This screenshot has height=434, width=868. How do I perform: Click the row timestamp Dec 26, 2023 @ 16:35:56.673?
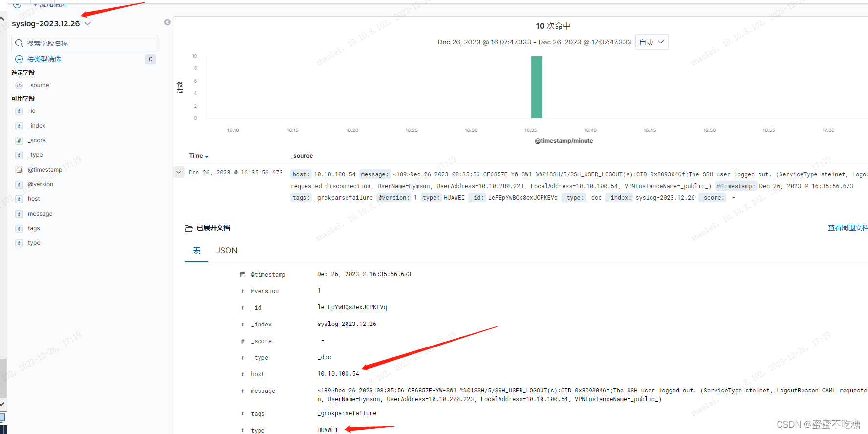(236, 173)
